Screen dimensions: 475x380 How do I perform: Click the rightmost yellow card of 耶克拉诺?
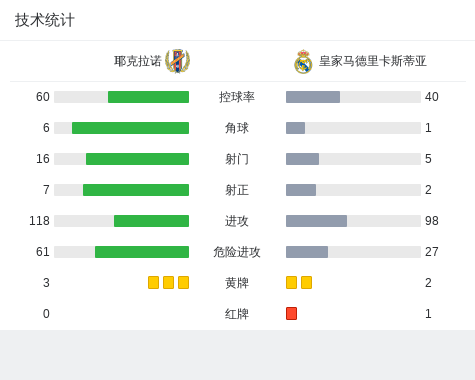[183, 283]
